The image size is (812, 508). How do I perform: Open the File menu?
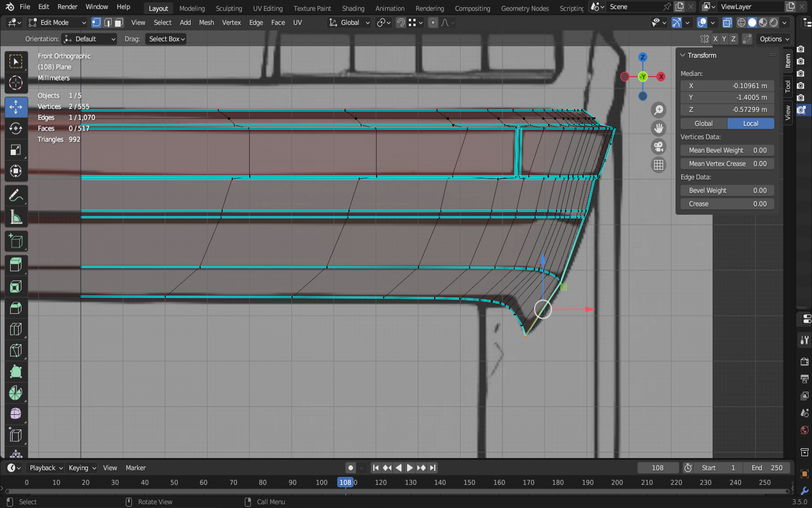coord(25,7)
